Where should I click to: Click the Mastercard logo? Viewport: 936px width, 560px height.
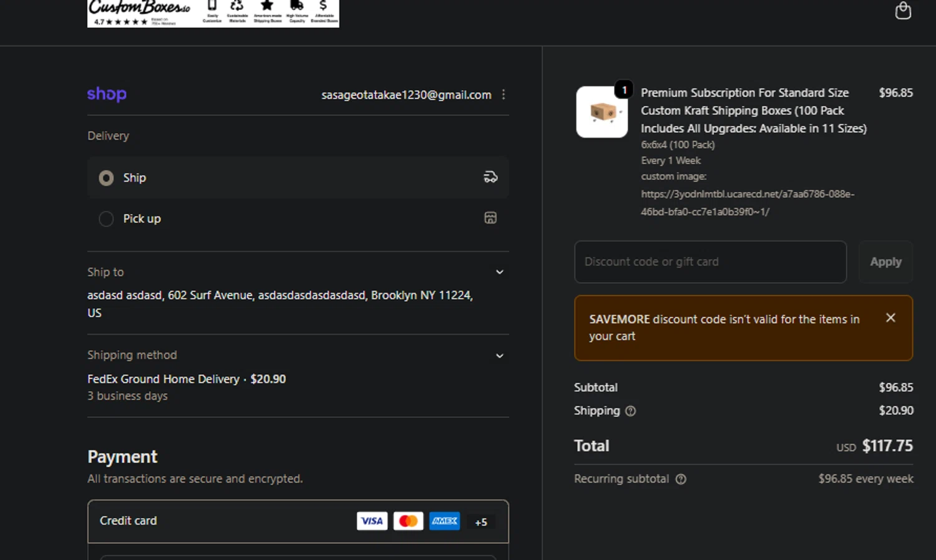coord(408,521)
